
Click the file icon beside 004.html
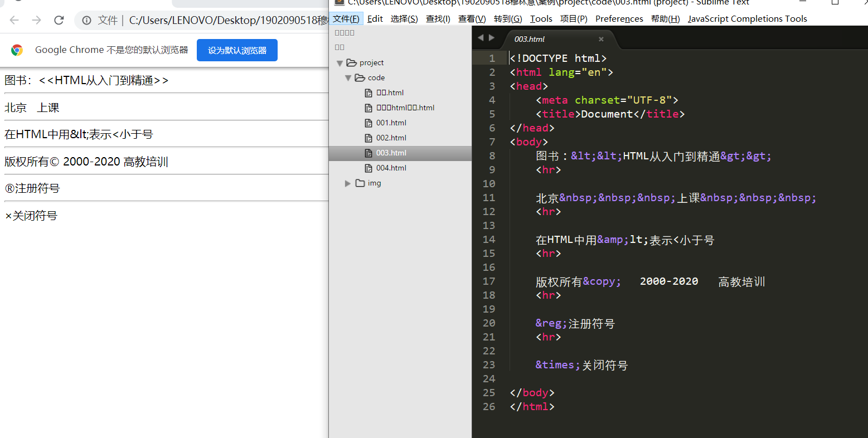[x=368, y=168]
